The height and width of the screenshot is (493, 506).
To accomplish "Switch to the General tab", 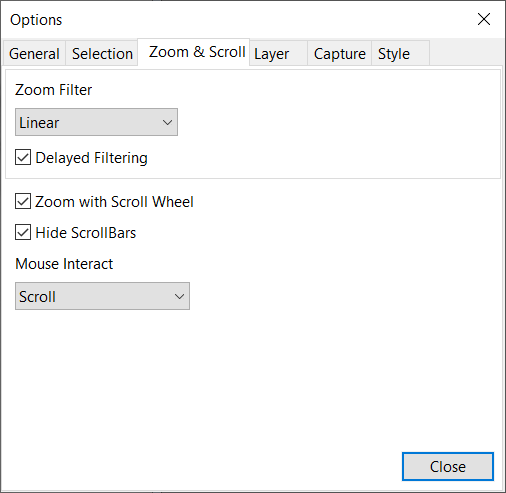I will click(34, 53).
